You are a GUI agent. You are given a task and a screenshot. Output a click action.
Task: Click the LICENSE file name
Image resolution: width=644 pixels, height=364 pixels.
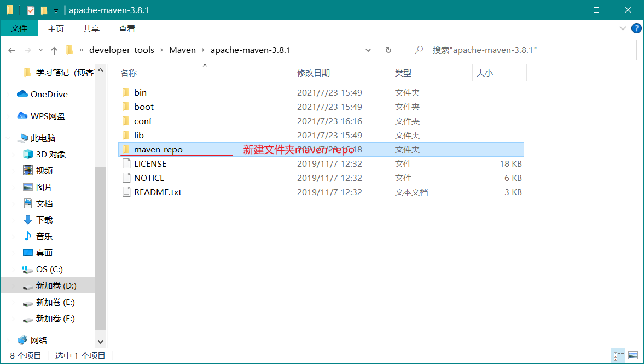pos(150,164)
